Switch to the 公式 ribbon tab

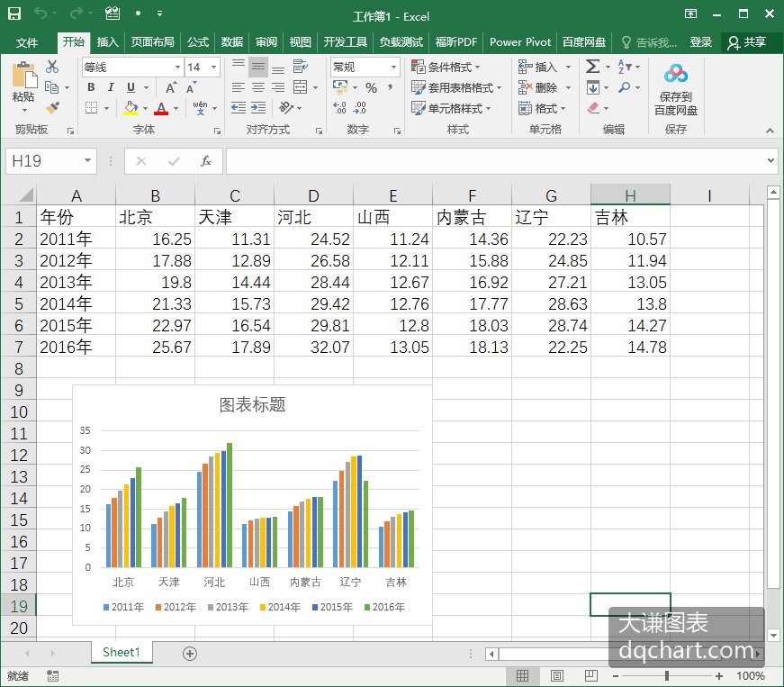coord(198,42)
